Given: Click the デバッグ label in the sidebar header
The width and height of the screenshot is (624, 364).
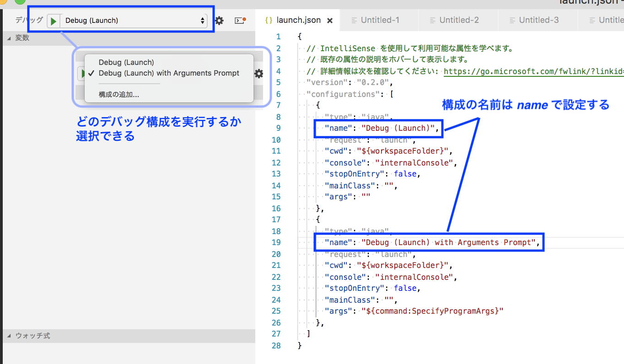Looking at the screenshot, I should (29, 20).
